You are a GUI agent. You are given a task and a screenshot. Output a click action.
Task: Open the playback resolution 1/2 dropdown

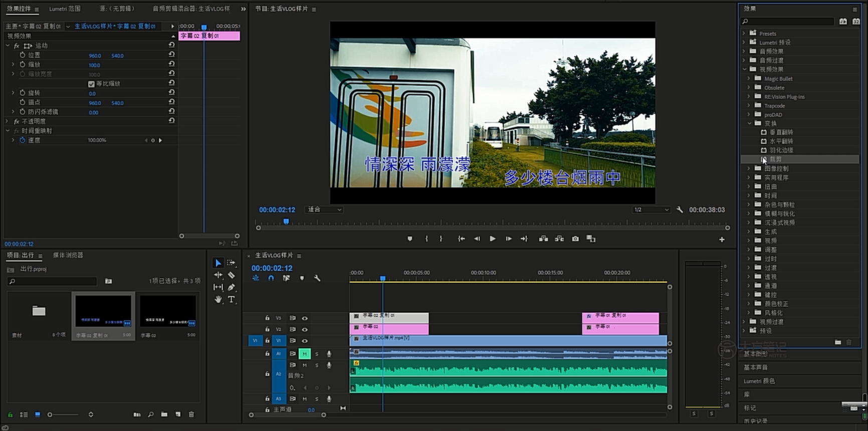click(651, 210)
